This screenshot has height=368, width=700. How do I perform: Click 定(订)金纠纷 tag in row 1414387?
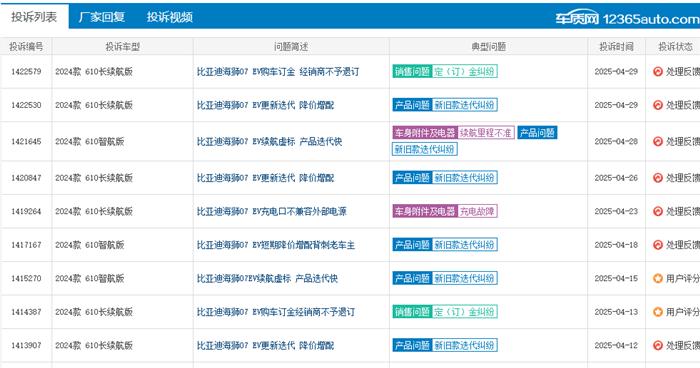(x=464, y=312)
